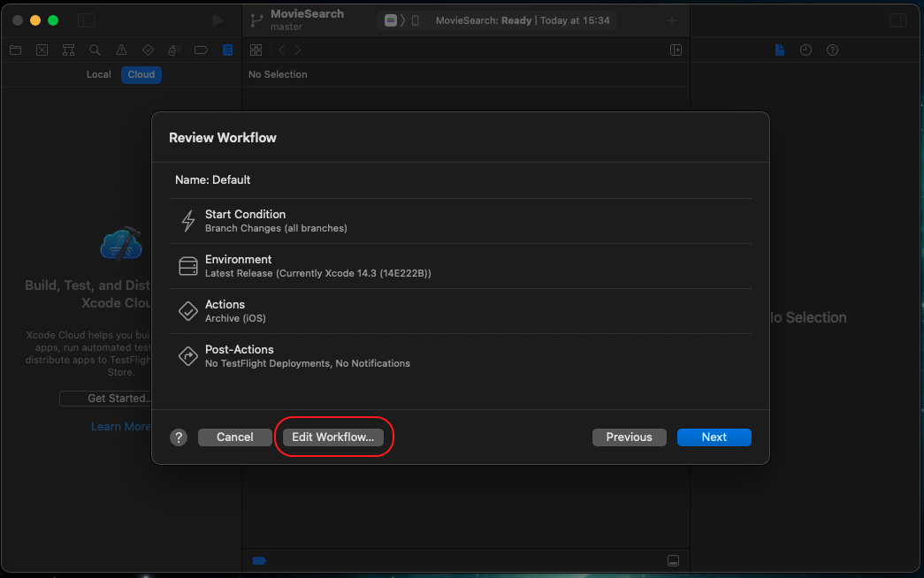This screenshot has width=924, height=578.
Task: Click the Name: Default text
Action: 212,179
